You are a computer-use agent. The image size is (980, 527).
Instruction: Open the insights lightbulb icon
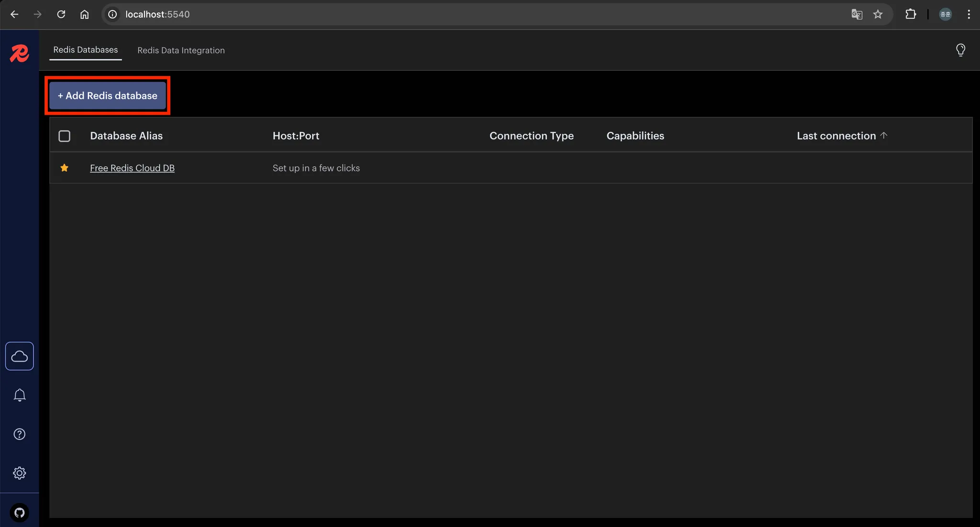(960, 50)
